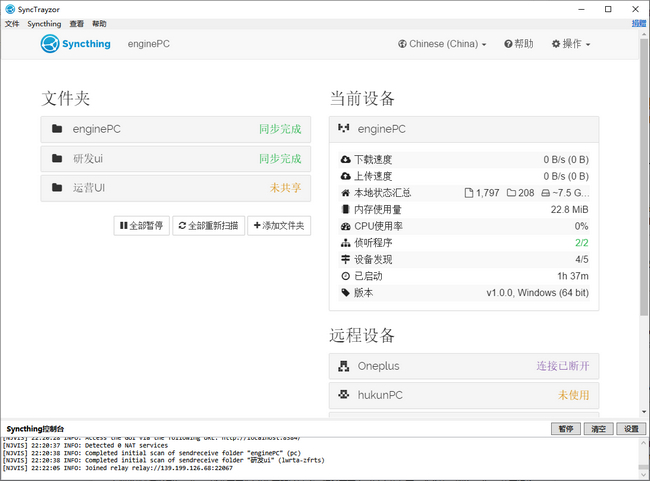Image resolution: width=650 pixels, height=481 pixels.
Task: Click the 全部暂停 button
Action: point(142,226)
